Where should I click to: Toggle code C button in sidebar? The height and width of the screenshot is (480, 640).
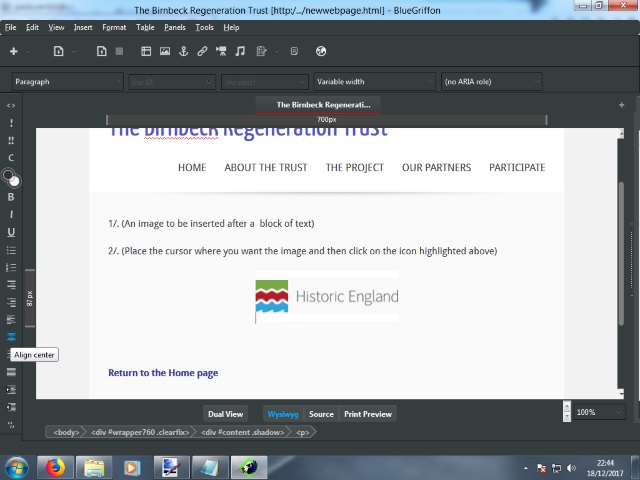pos(11,158)
